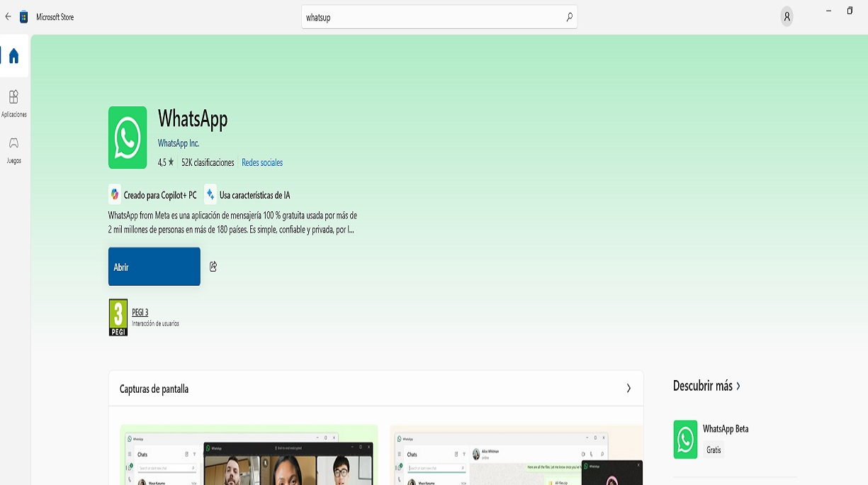
Task: Click the WhatsApp Beta title
Action: [726, 428]
